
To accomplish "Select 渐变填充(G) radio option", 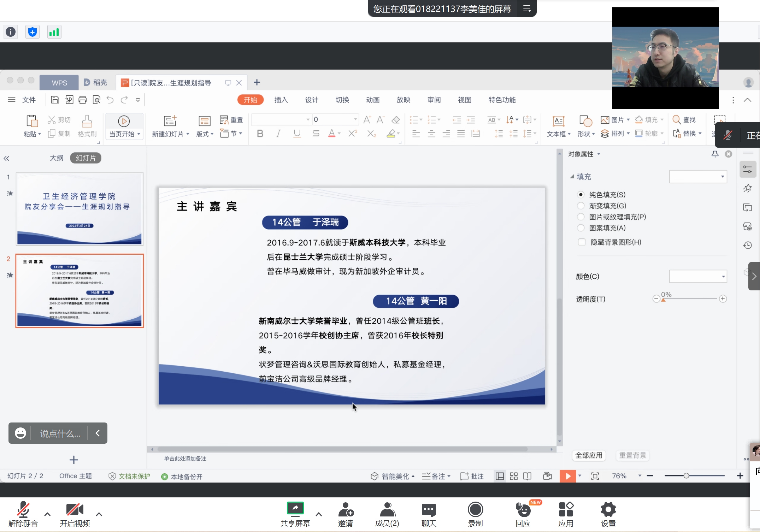I will [x=581, y=206].
